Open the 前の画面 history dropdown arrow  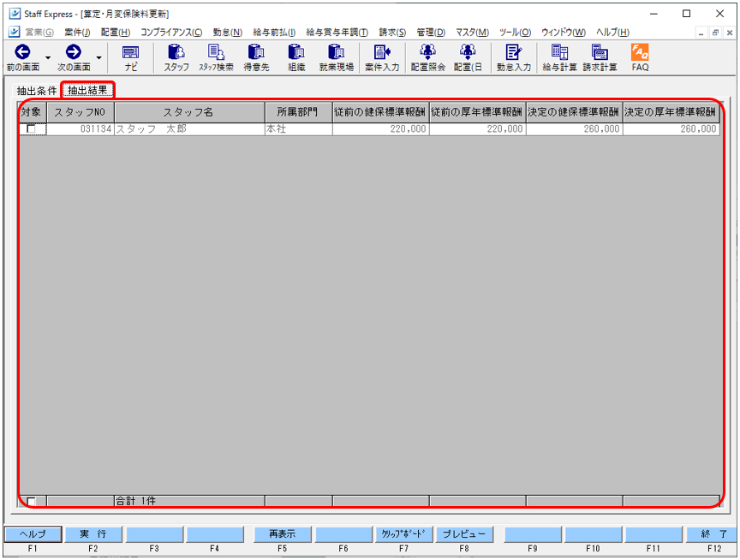click(x=48, y=58)
